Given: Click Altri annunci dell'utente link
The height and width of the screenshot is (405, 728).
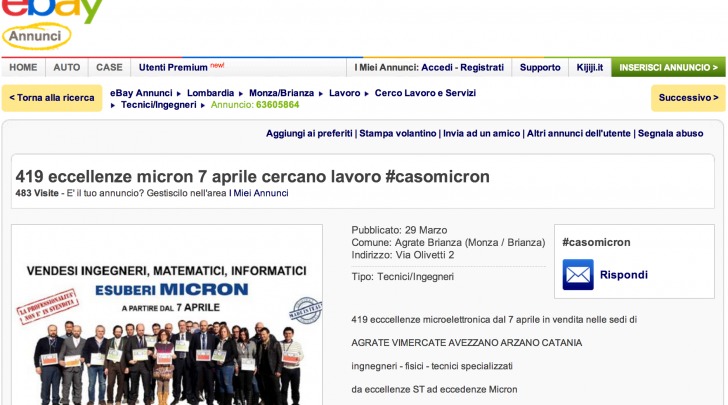Looking at the screenshot, I should coord(578,134).
